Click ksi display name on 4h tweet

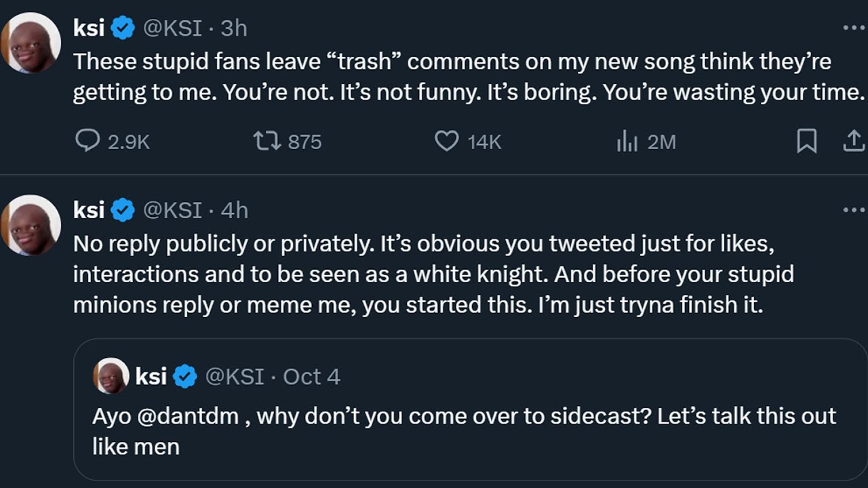tap(89, 210)
